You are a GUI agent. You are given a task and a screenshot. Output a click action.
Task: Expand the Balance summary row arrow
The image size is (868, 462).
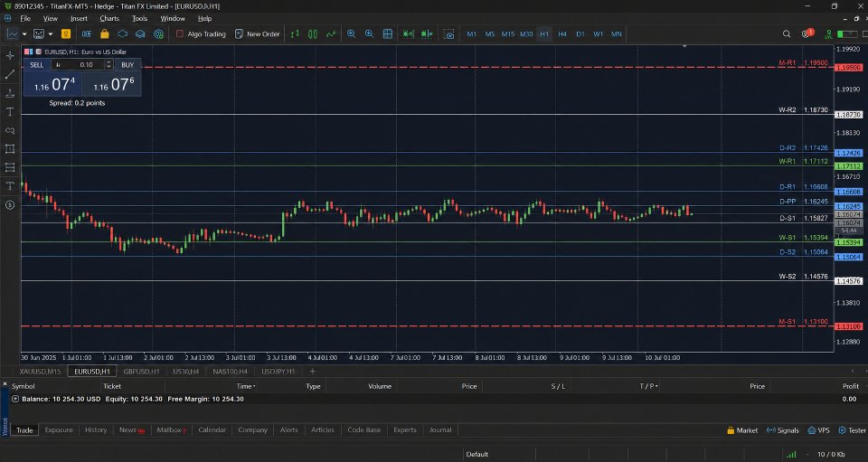point(15,399)
